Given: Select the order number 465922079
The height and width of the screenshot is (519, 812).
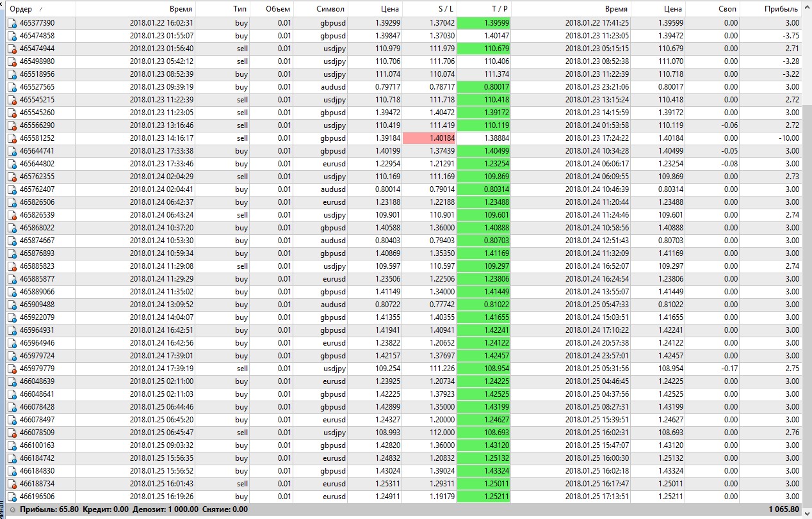Looking at the screenshot, I should (x=37, y=317).
